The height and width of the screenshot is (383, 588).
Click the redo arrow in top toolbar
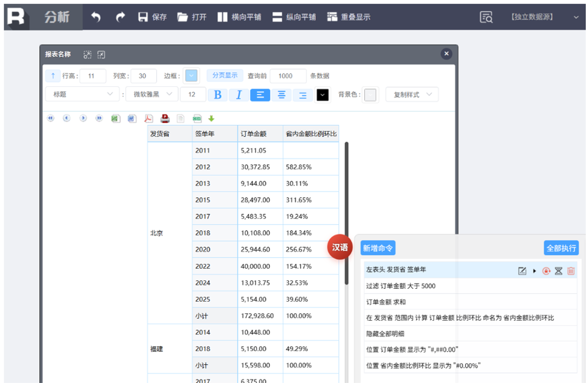[120, 17]
